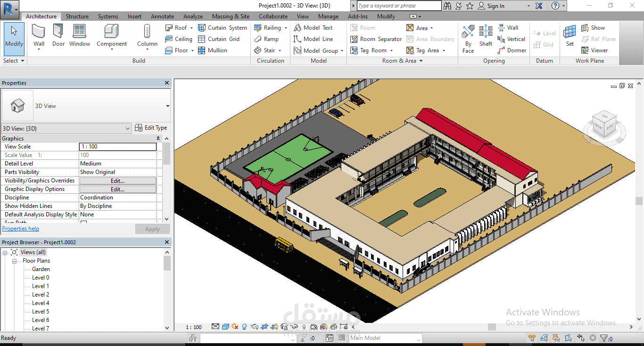The height and width of the screenshot is (346, 644).
Task: Pick the Mullion tool
Action: (213, 50)
